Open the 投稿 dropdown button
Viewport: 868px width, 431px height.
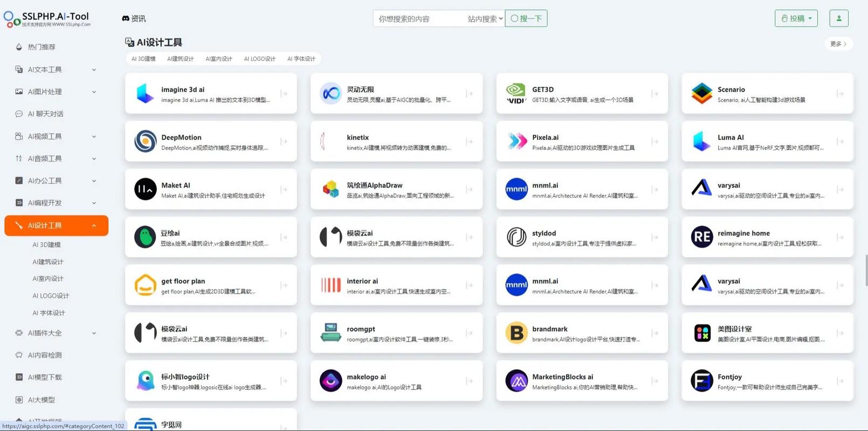pyautogui.click(x=796, y=18)
